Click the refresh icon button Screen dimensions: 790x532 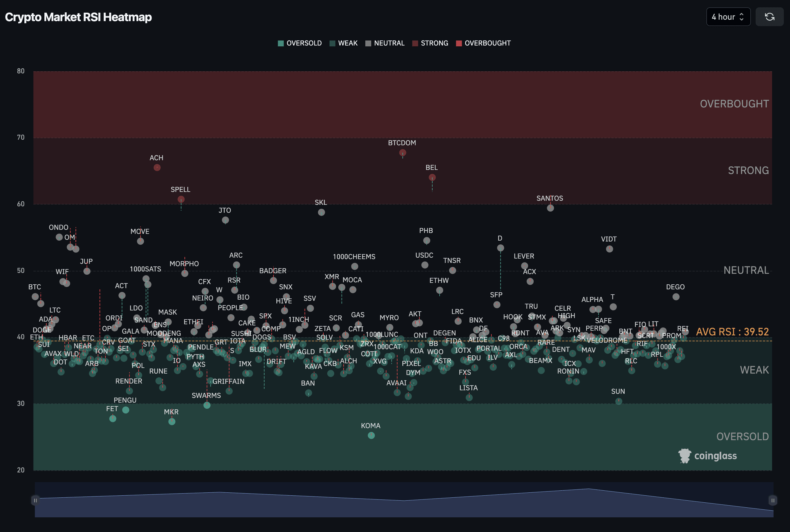click(x=769, y=17)
